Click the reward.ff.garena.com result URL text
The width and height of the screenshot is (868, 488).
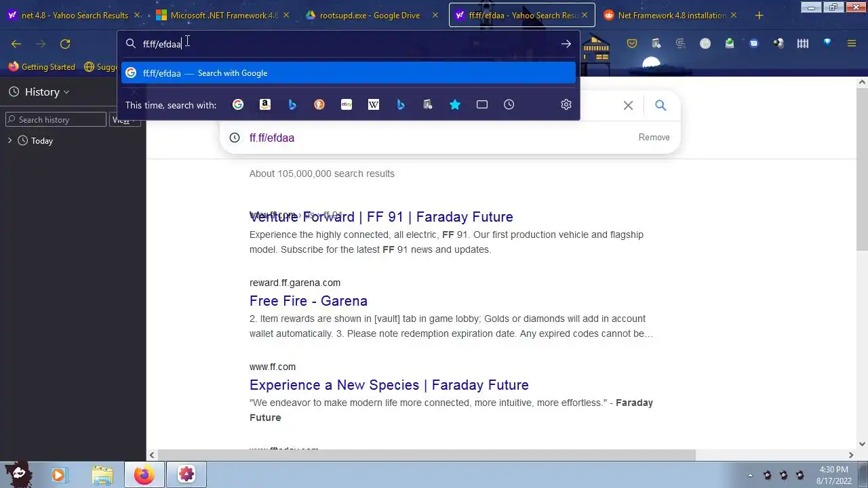[x=295, y=283]
